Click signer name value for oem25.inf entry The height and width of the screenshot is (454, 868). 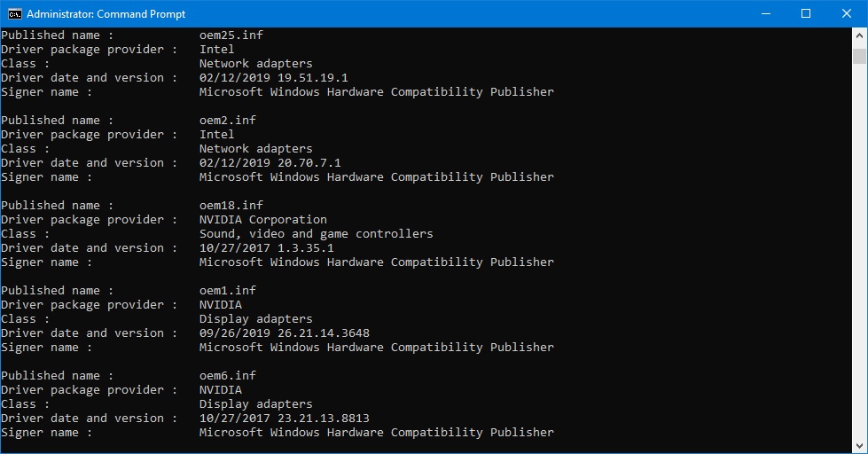click(x=377, y=92)
